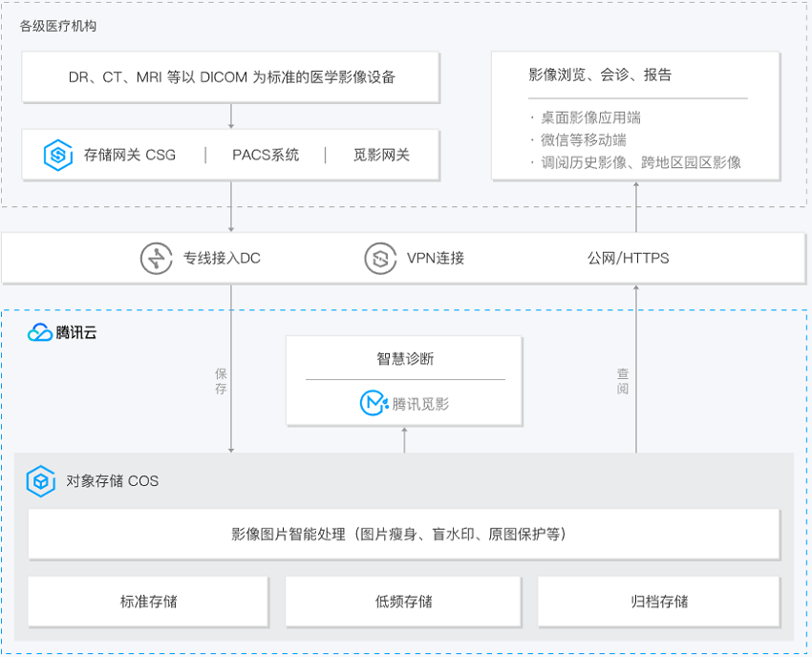Click the COS object storage cube icon
Image resolution: width=812 pixels, height=657 pixels.
tap(41, 481)
